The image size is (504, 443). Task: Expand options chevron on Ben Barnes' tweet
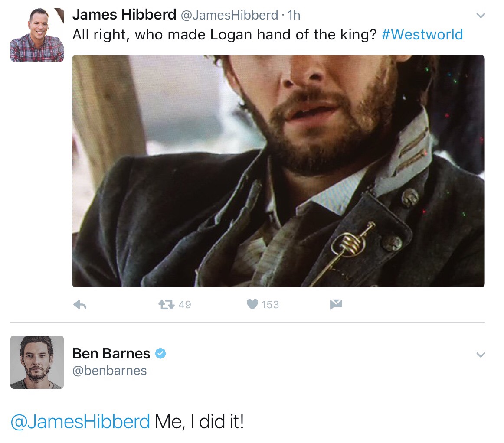tap(480, 355)
